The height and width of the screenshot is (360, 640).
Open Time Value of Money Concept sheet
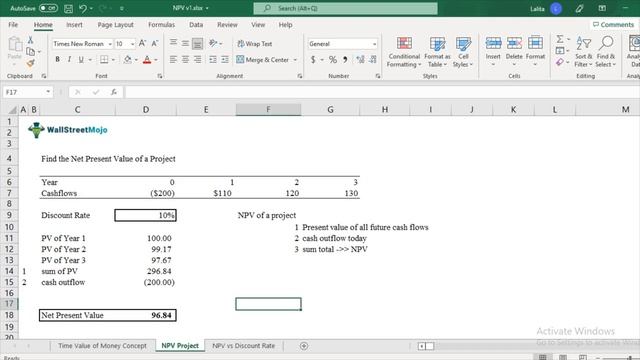[x=102, y=346]
